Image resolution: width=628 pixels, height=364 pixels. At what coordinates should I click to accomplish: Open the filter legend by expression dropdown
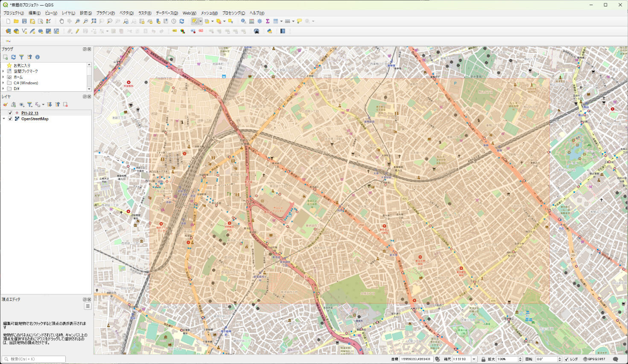tap(43, 105)
